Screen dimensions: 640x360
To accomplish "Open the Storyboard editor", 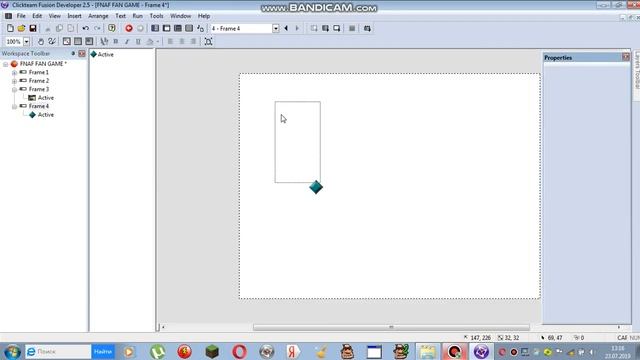I will click(x=155, y=29).
